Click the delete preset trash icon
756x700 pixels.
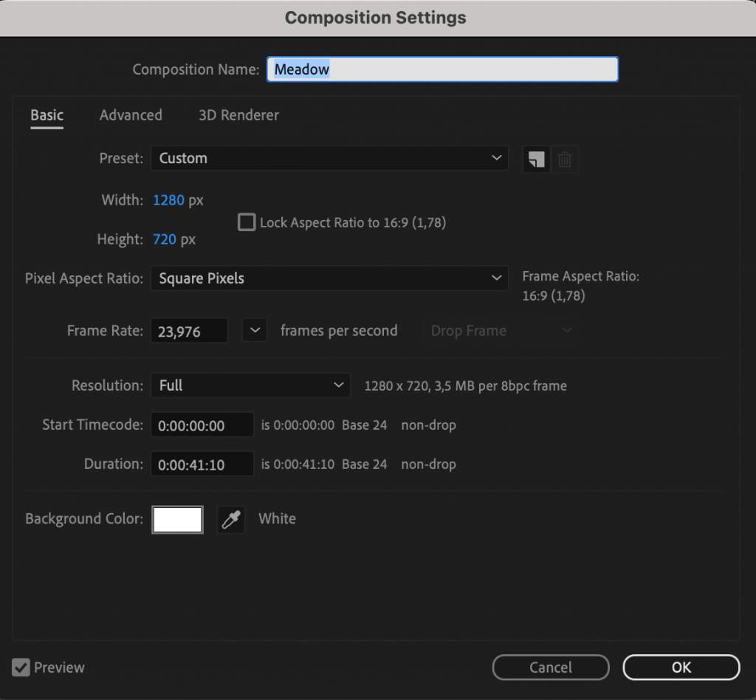pyautogui.click(x=565, y=159)
